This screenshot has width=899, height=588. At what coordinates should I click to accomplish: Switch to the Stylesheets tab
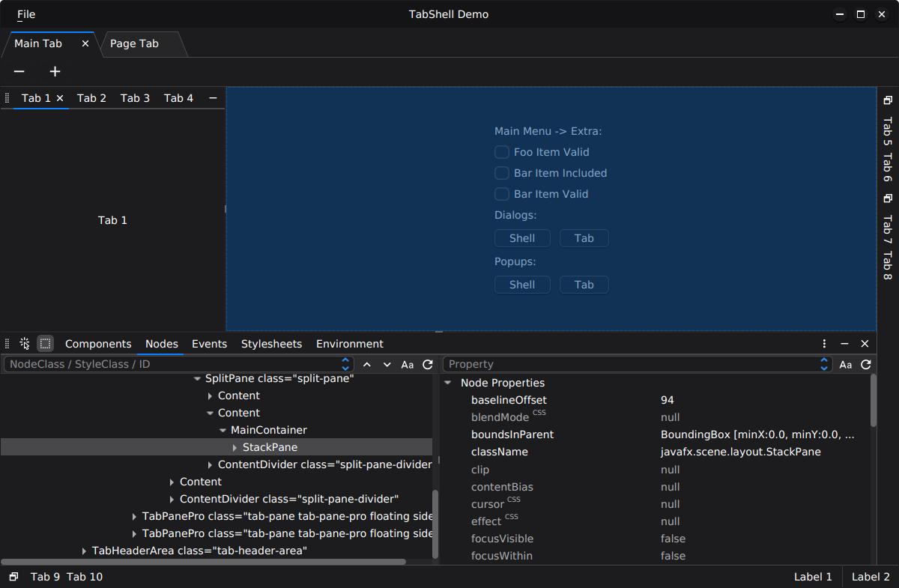click(271, 344)
